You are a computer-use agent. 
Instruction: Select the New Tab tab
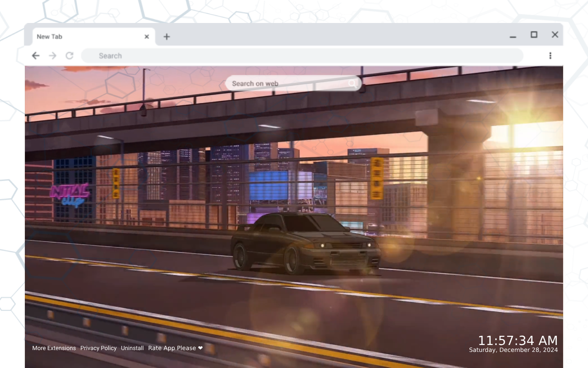click(x=94, y=37)
